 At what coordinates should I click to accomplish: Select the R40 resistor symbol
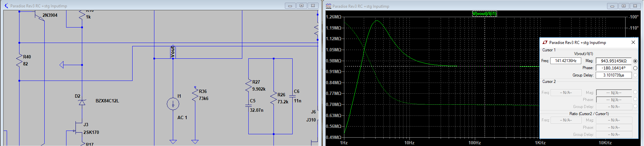pos(19,61)
